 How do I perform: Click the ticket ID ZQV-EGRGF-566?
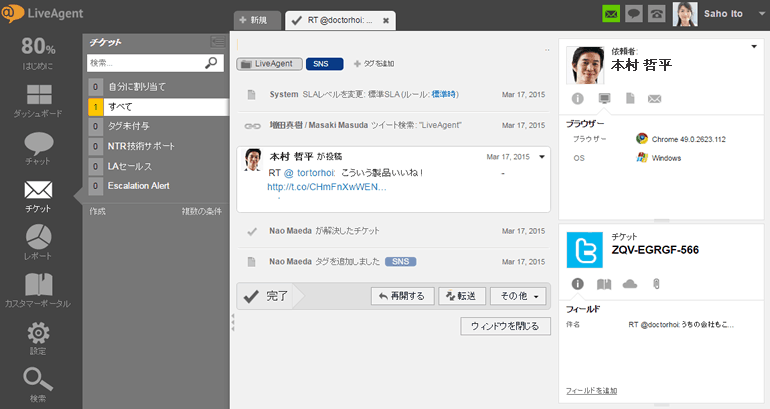pos(655,250)
